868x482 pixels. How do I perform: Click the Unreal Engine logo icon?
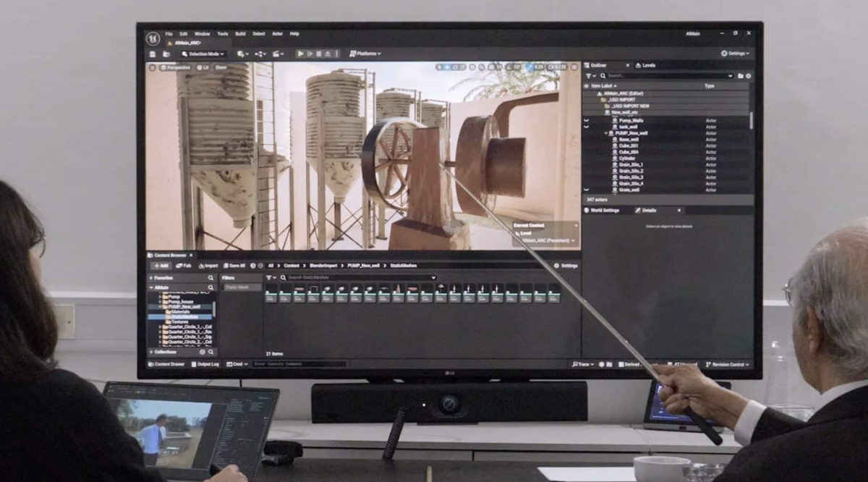(x=153, y=38)
